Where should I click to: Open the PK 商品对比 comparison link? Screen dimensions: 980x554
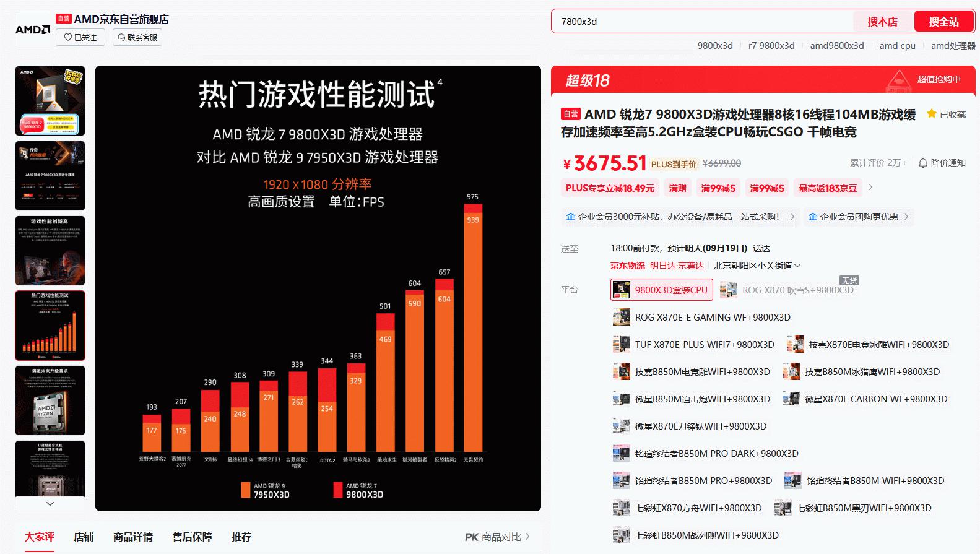coord(497,537)
